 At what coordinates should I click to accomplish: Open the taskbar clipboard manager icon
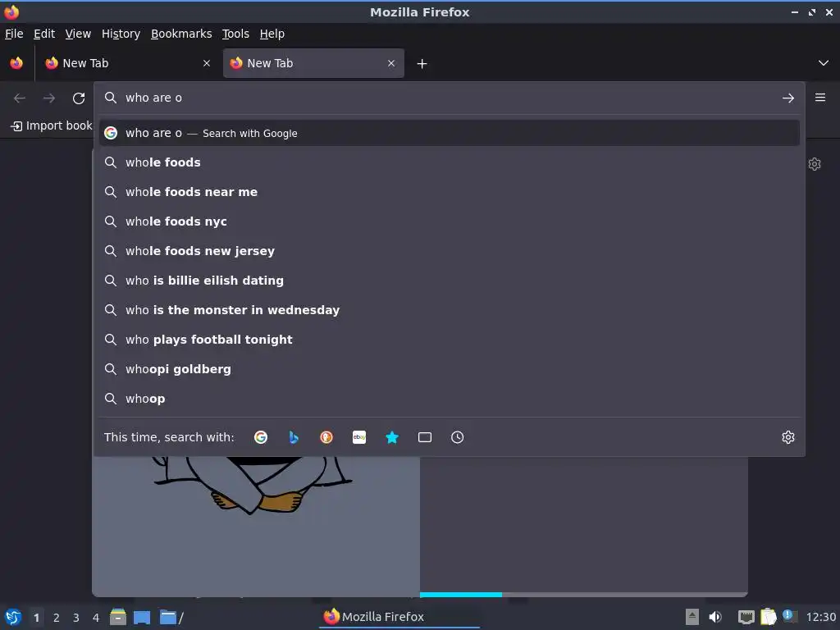(768, 617)
